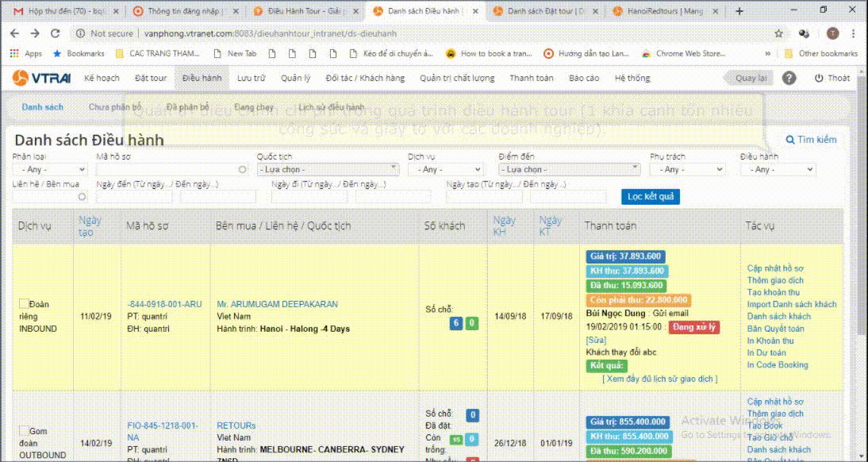The image size is (868, 462).
Task: Switch to the Chưa phân bổ tab
Action: [x=115, y=107]
